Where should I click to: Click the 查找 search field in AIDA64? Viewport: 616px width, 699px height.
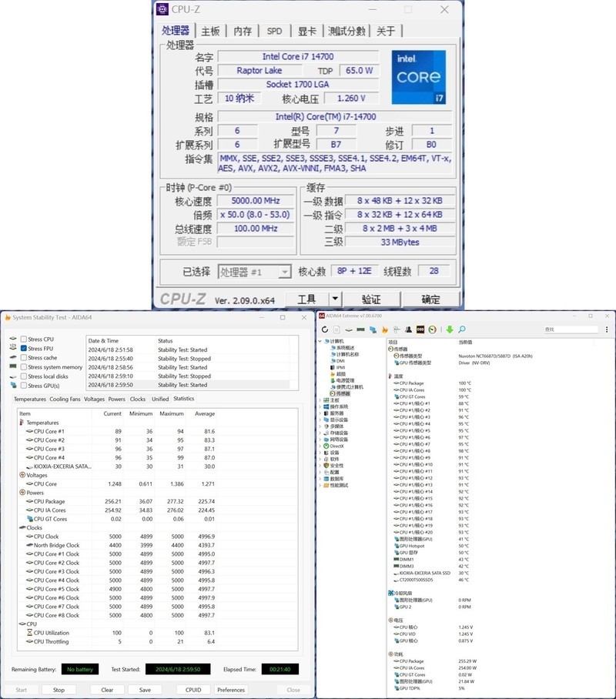570,329
